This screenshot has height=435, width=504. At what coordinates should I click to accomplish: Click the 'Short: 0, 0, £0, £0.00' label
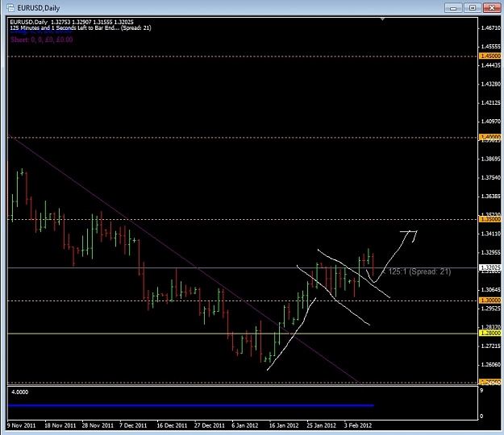[x=41, y=39]
